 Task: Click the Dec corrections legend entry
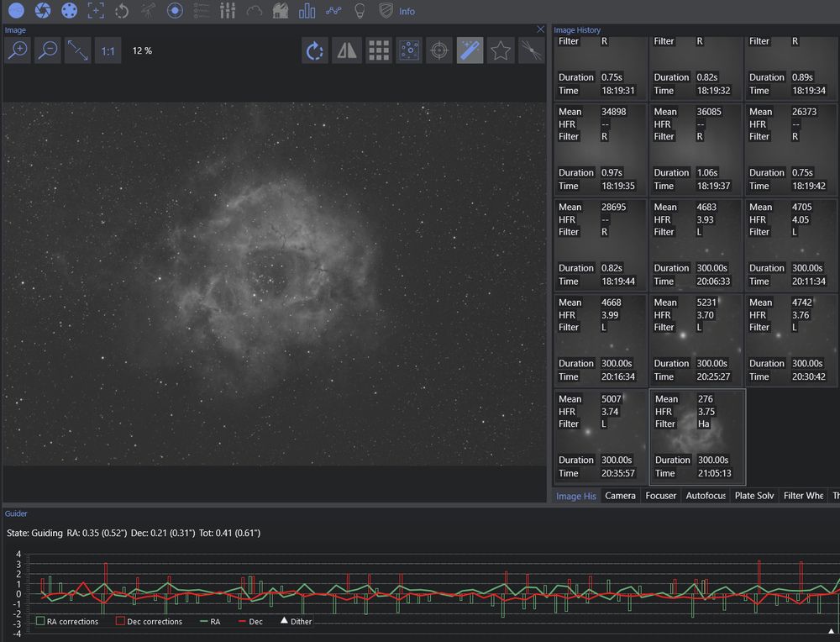point(149,621)
